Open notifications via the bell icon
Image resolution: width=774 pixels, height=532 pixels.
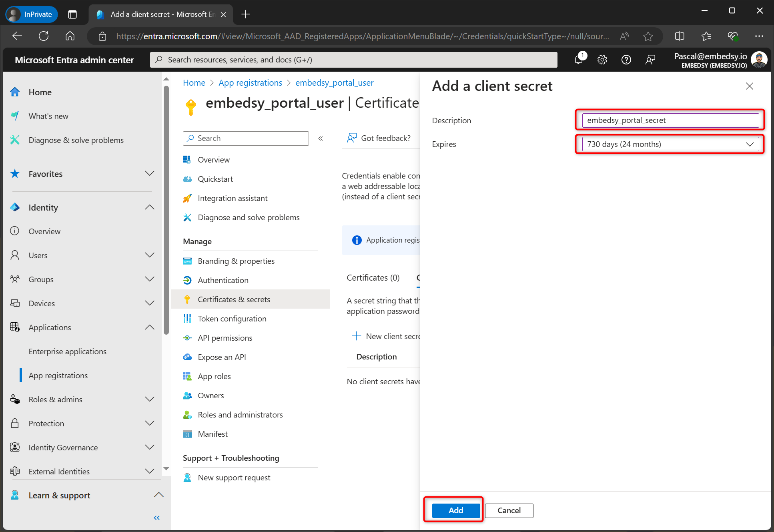(578, 59)
